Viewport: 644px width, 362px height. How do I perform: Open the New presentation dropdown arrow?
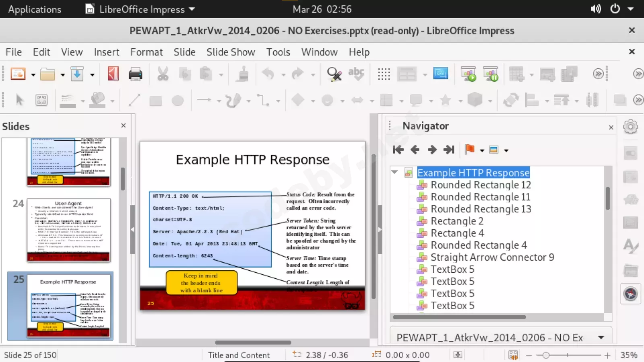coord(33,75)
